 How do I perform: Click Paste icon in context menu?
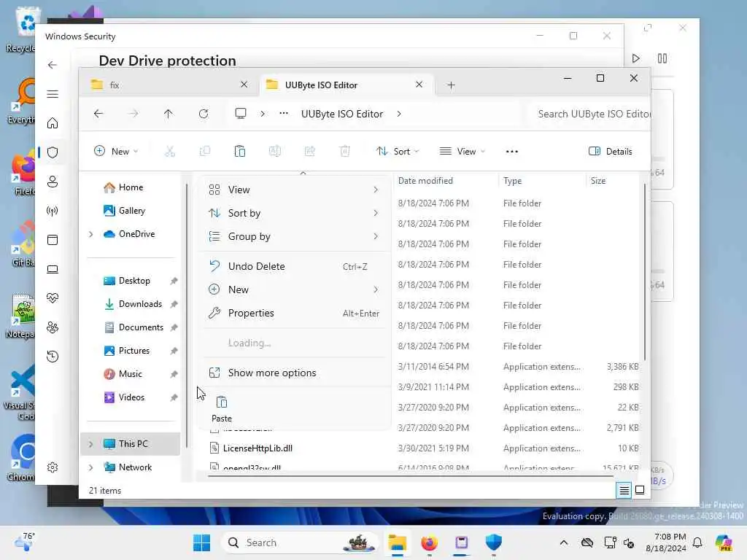click(222, 408)
